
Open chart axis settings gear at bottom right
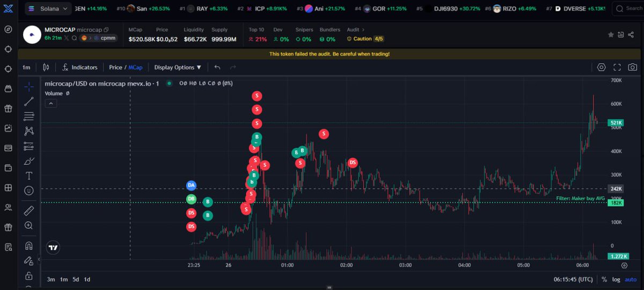[624, 265]
